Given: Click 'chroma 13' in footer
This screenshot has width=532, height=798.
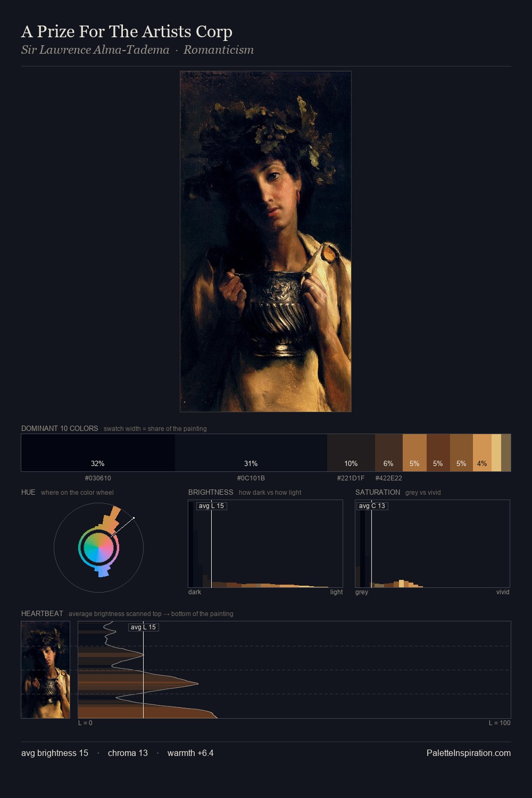Looking at the screenshot, I should pos(128,753).
